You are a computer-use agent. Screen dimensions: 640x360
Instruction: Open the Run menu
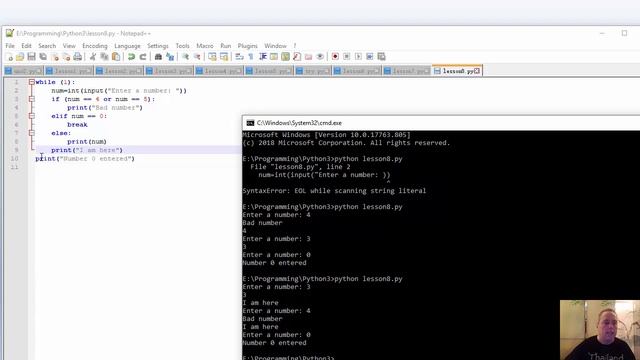(226, 46)
